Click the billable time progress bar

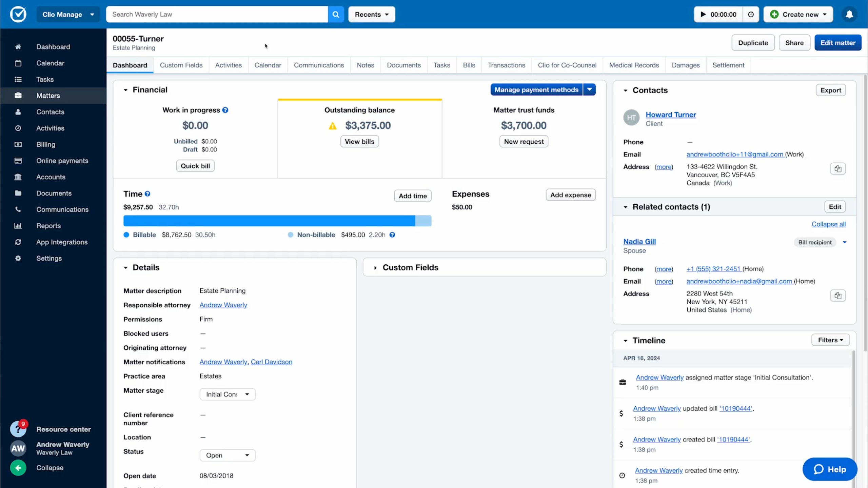[269, 221]
